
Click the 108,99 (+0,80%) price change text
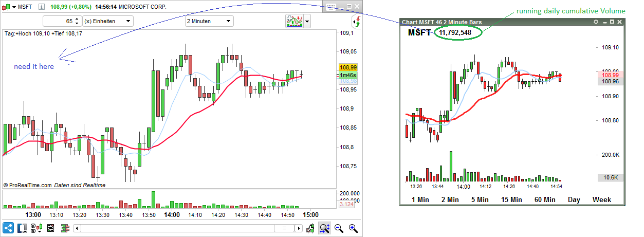coord(71,7)
